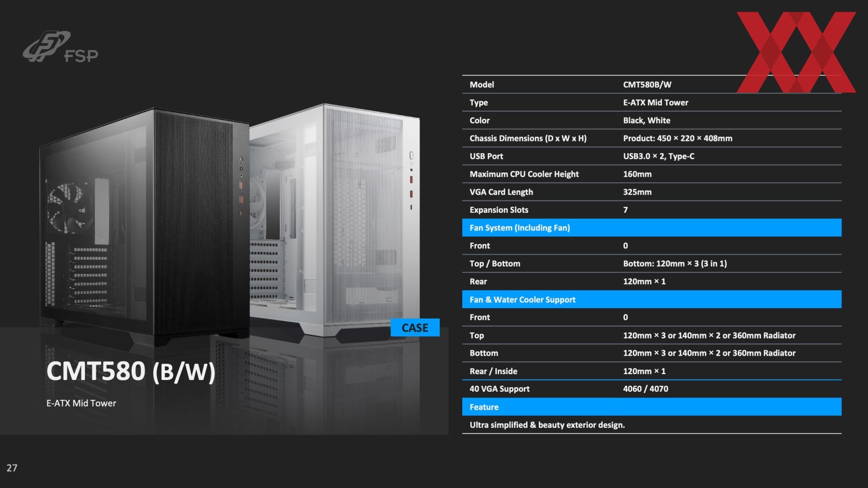This screenshot has width=868, height=488.
Task: Click page number 27
Action: [12, 468]
